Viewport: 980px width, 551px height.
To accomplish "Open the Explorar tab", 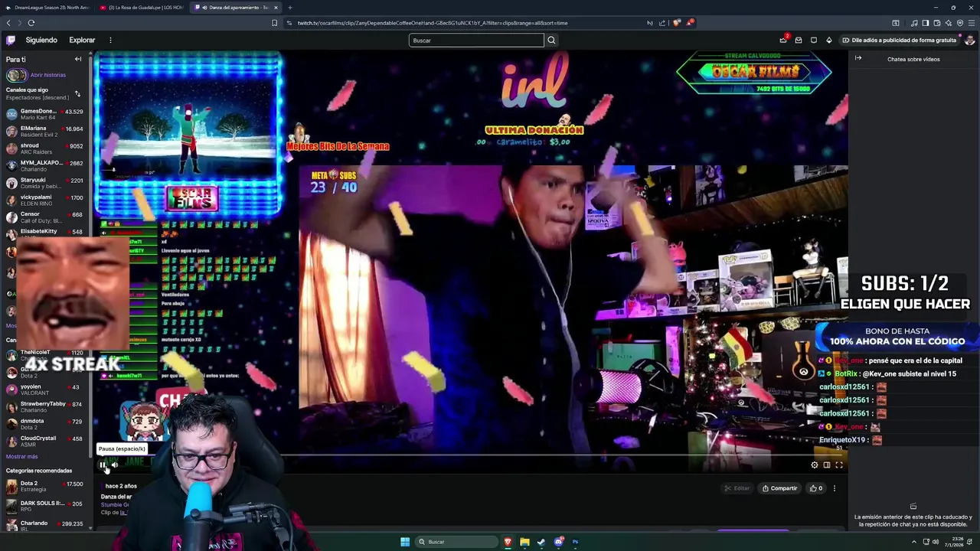I will coord(82,40).
